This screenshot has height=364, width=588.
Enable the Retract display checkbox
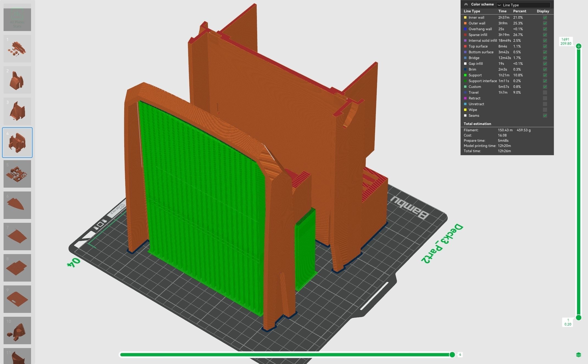pyautogui.click(x=545, y=98)
